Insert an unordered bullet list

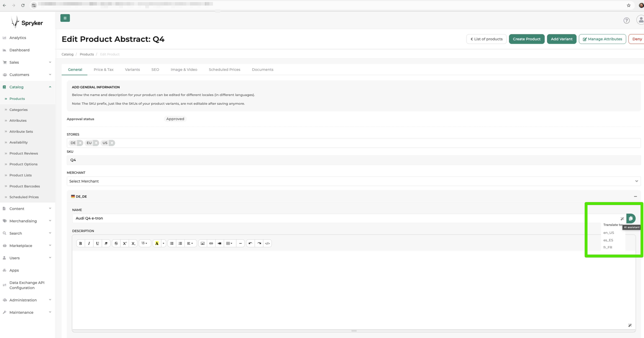(172, 243)
